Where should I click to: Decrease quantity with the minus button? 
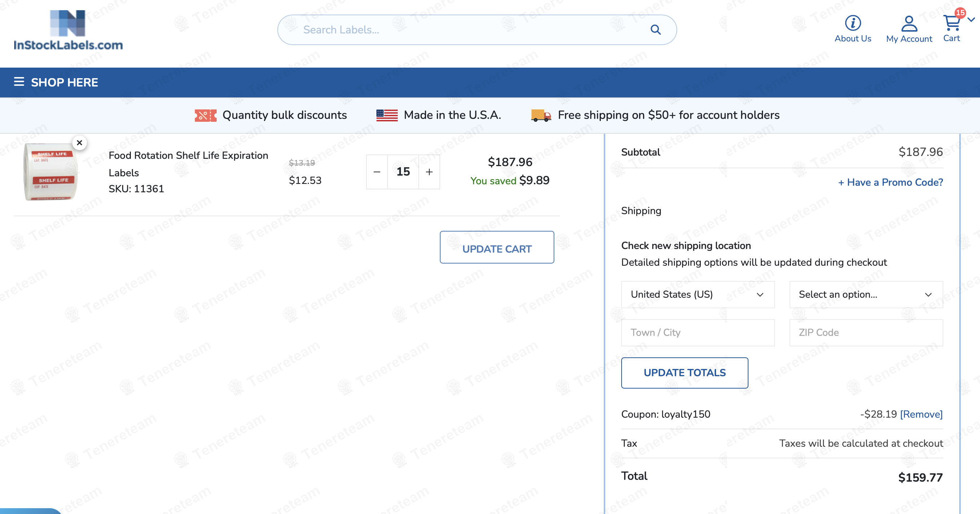tap(377, 172)
